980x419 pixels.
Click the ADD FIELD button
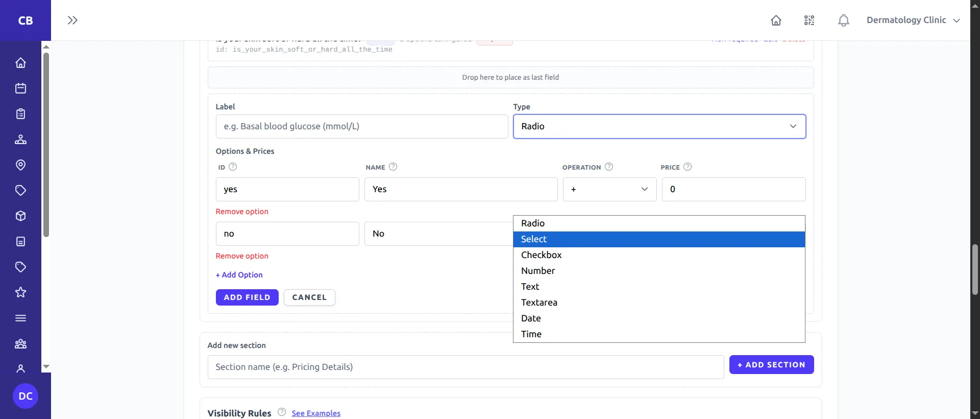point(247,297)
